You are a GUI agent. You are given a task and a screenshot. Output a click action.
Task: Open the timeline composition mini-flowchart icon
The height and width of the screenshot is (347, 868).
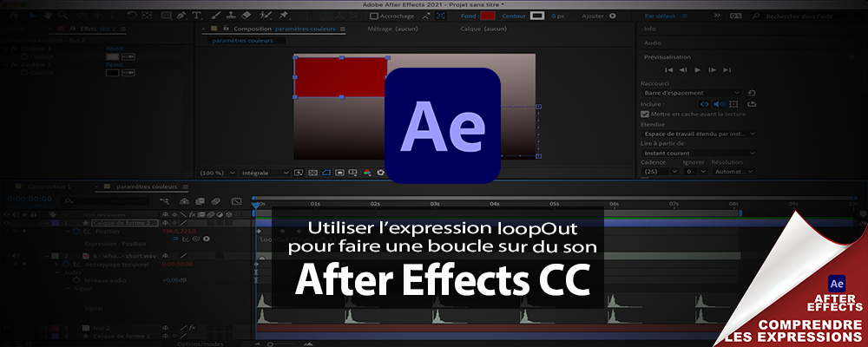click(164, 200)
